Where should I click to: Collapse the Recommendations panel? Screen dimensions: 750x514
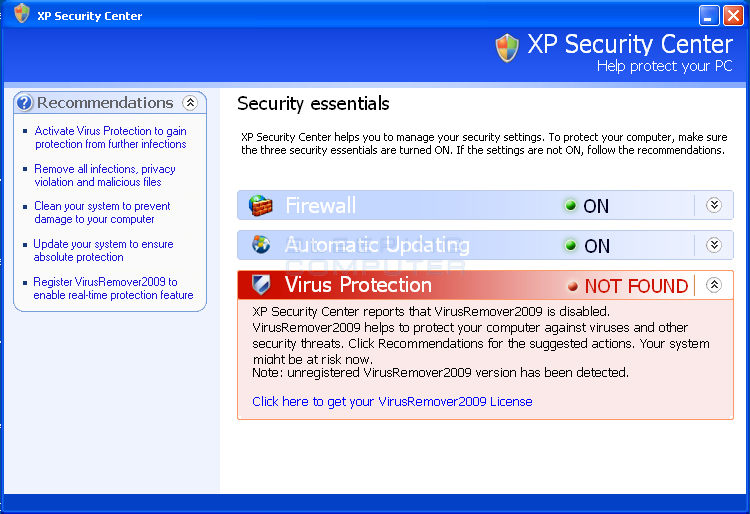(x=190, y=102)
